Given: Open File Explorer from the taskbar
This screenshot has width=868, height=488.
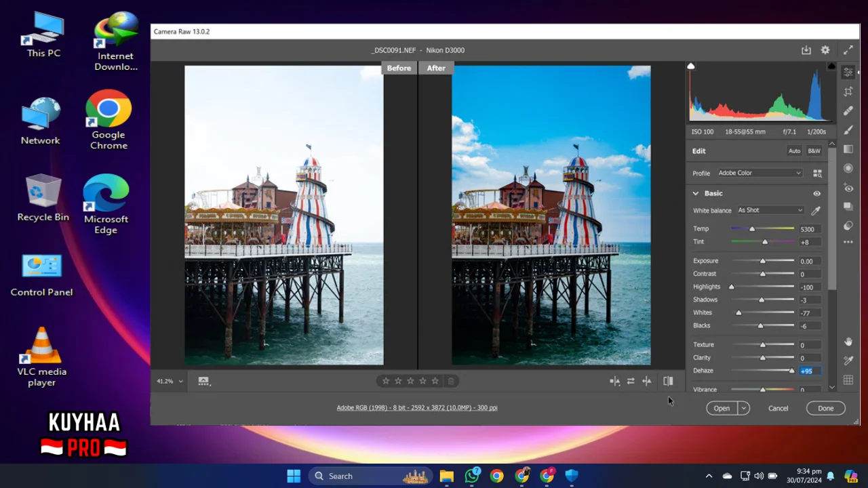Looking at the screenshot, I should point(446,476).
